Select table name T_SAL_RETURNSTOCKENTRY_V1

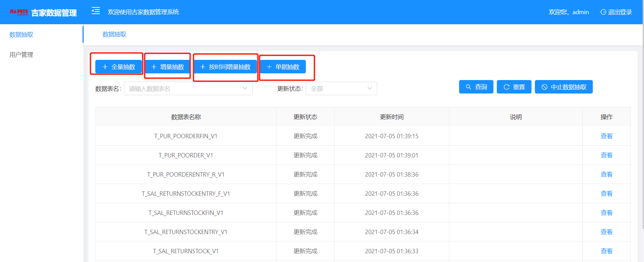[x=186, y=232]
